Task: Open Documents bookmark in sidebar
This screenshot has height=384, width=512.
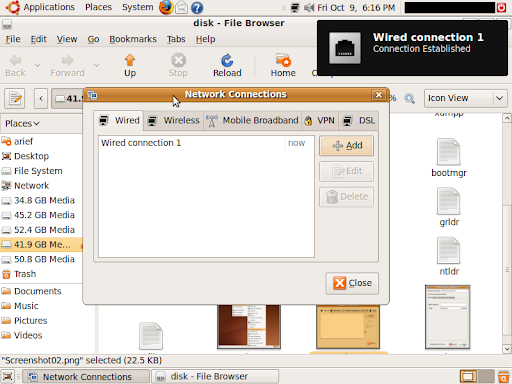Action: click(41, 291)
